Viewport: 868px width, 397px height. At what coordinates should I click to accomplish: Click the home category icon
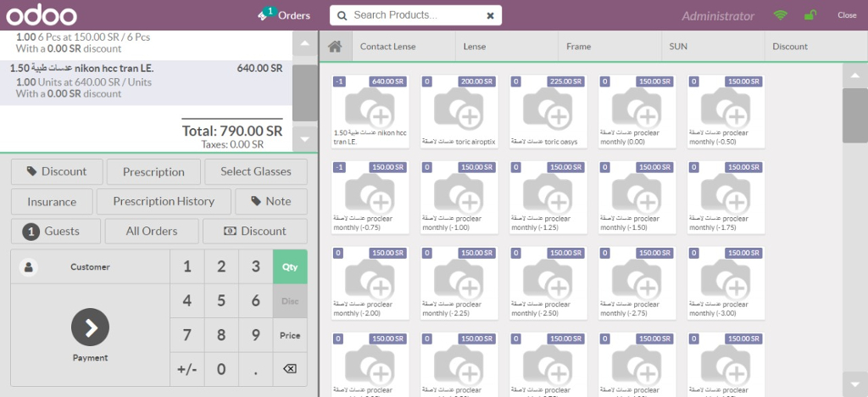pyautogui.click(x=335, y=47)
